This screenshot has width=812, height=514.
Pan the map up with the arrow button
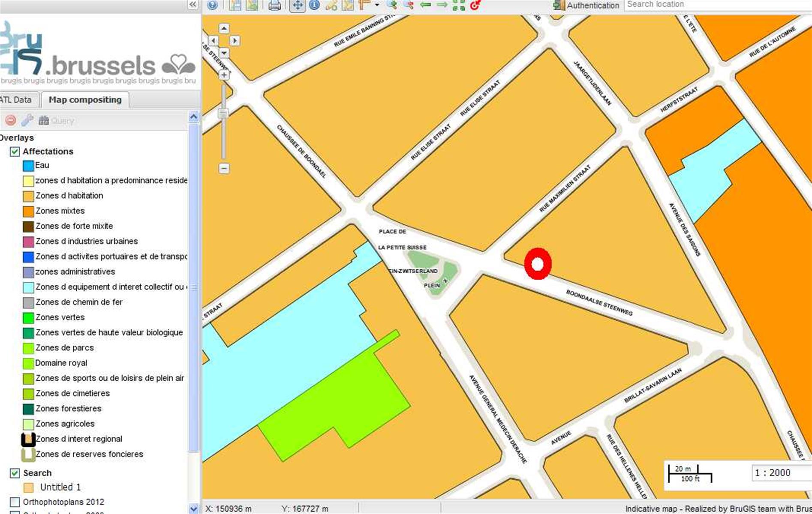click(224, 29)
